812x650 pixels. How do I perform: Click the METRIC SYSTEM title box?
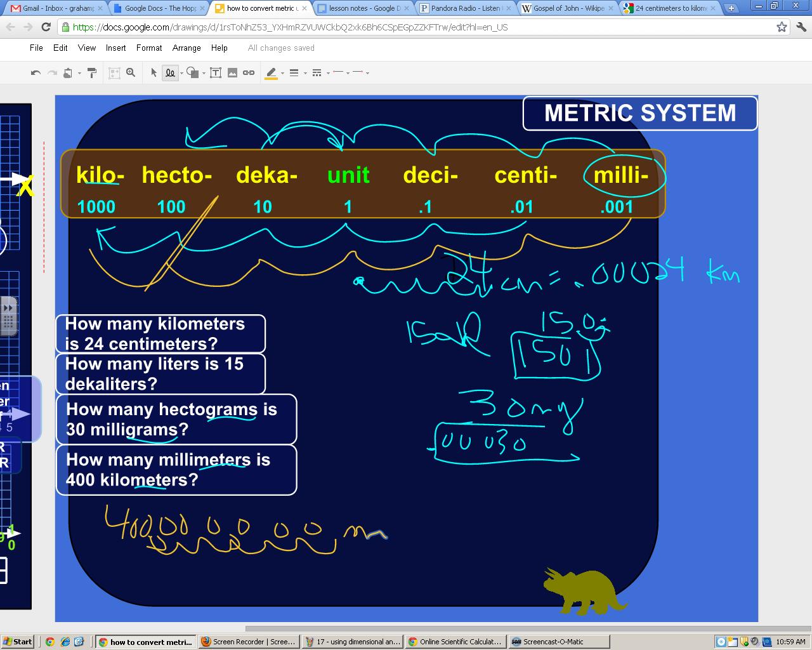pyautogui.click(x=640, y=113)
